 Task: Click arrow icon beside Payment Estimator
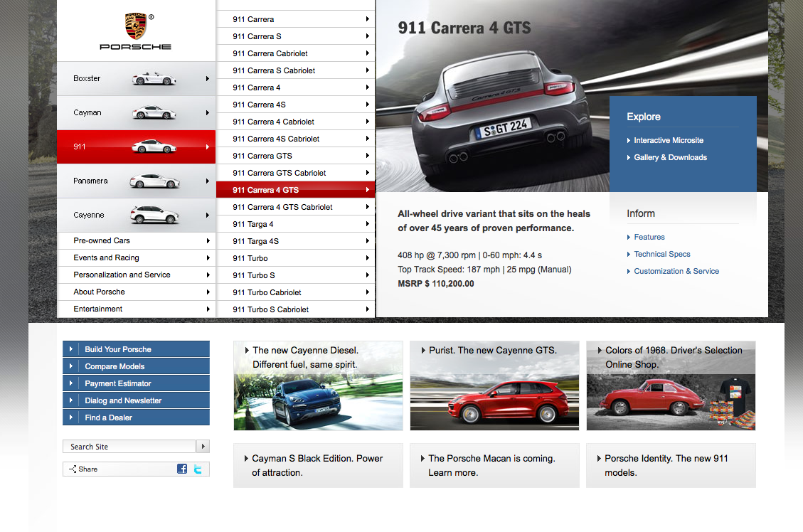(71, 383)
